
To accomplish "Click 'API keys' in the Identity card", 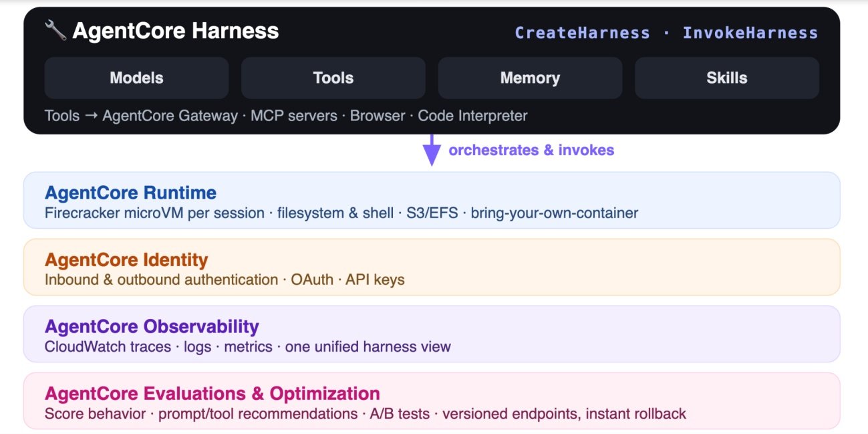I will pos(375,280).
